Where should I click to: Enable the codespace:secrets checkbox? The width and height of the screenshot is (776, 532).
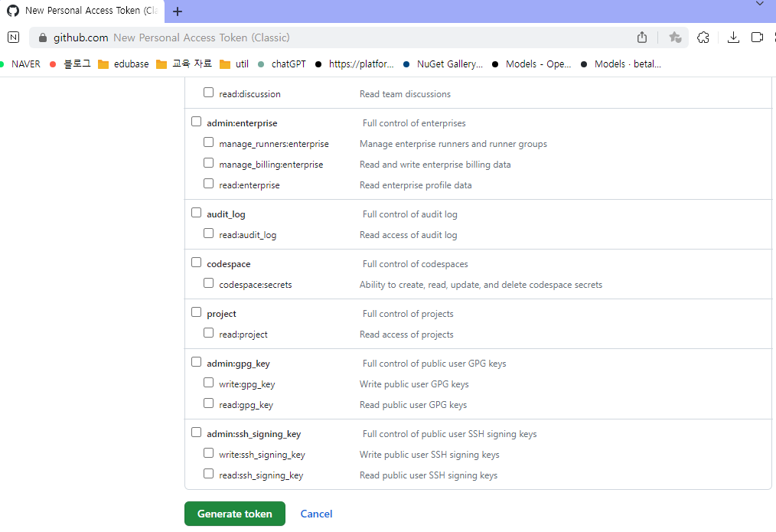208,283
